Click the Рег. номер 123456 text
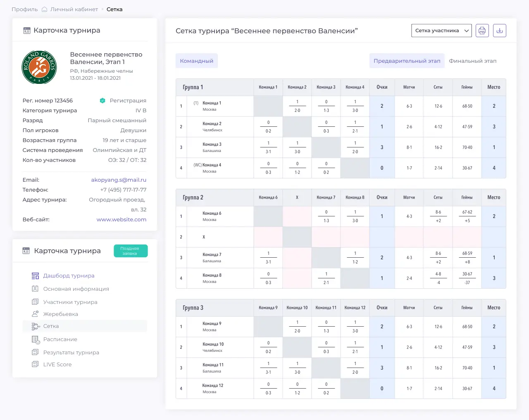Image resolution: width=529 pixels, height=420 pixels. tap(48, 101)
